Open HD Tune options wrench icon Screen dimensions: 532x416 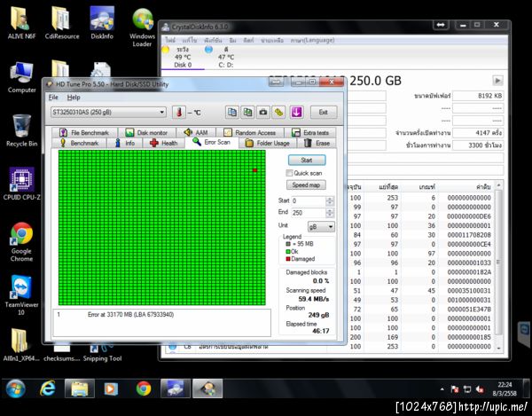(279, 113)
